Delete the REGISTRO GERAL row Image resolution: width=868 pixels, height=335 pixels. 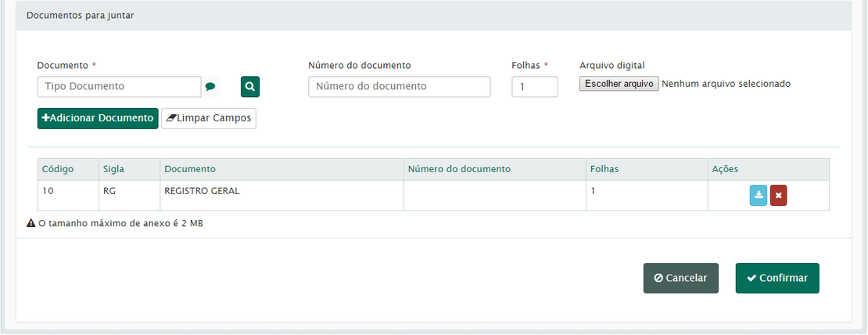coord(778,196)
